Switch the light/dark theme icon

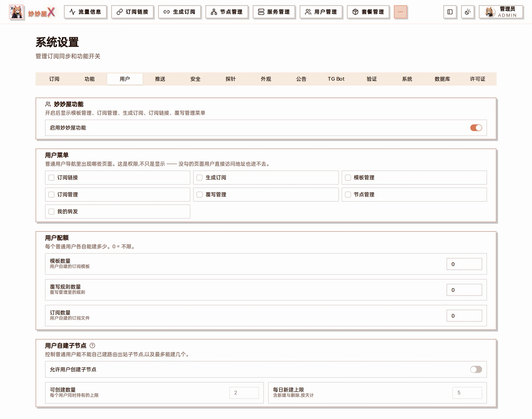click(468, 12)
